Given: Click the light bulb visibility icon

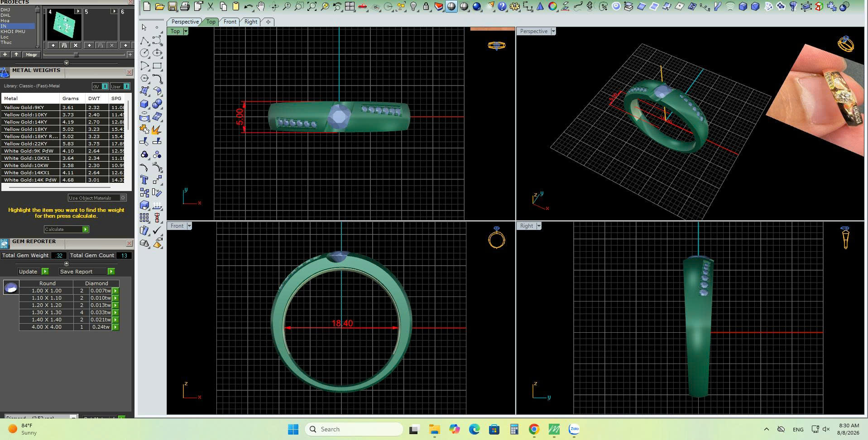Looking at the screenshot, I should [x=413, y=6].
